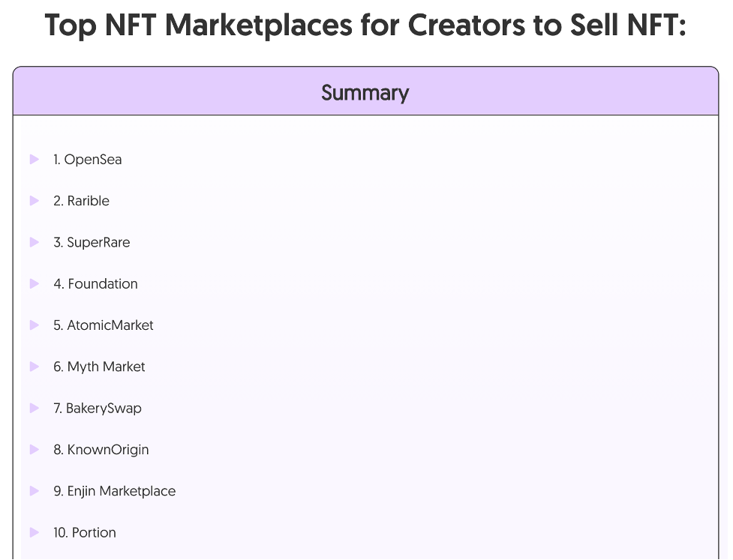The image size is (733, 560).
Task: Click the triangle marker beside Enjin Marketplace
Action: pyautogui.click(x=35, y=491)
